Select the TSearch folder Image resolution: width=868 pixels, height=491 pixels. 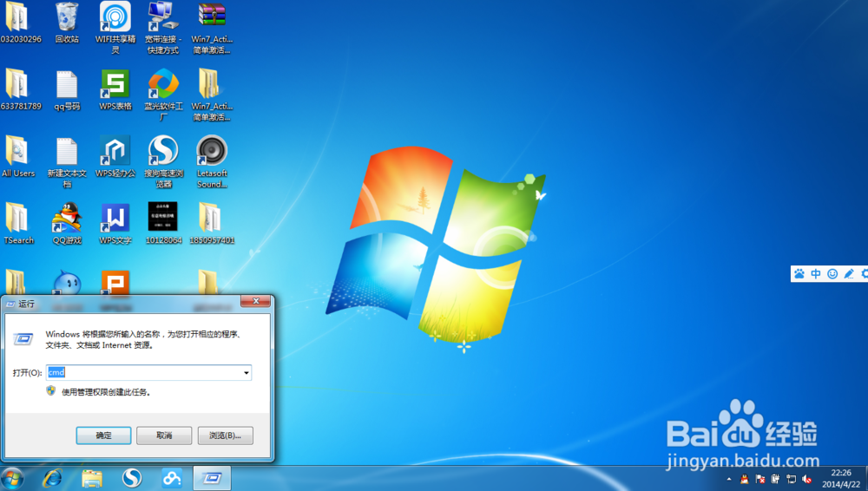pyautogui.click(x=18, y=224)
